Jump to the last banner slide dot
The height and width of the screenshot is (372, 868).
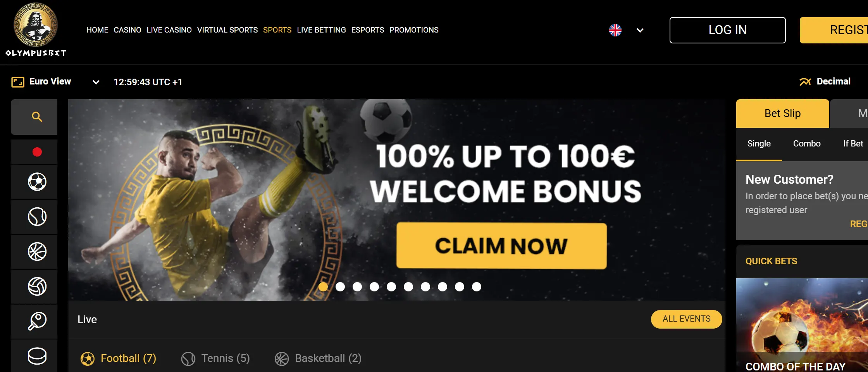pos(477,287)
